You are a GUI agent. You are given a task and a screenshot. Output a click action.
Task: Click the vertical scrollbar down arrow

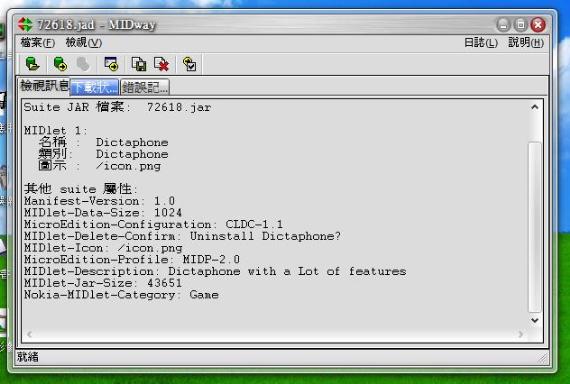click(535, 320)
